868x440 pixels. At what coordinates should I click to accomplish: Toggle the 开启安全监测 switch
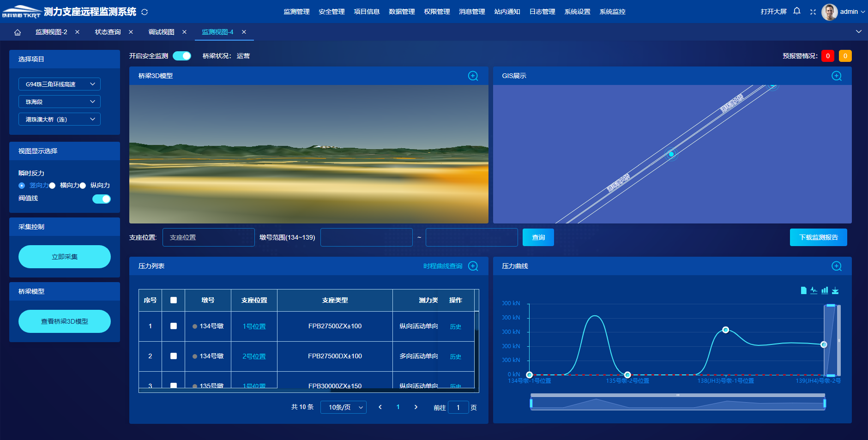[x=182, y=56]
